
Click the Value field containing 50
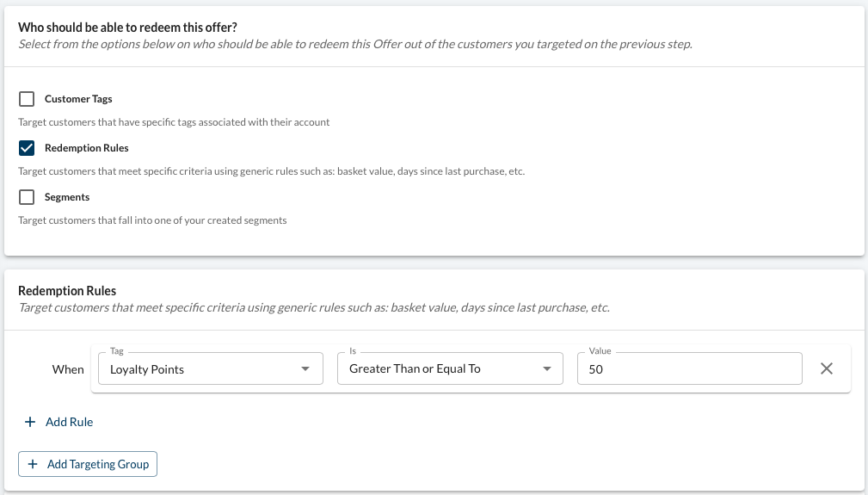(x=688, y=369)
